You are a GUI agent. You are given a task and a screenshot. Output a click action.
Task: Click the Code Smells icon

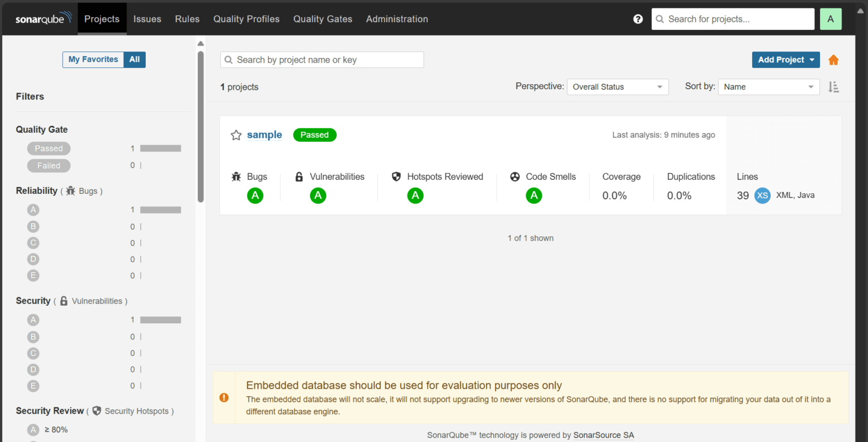[x=515, y=176]
